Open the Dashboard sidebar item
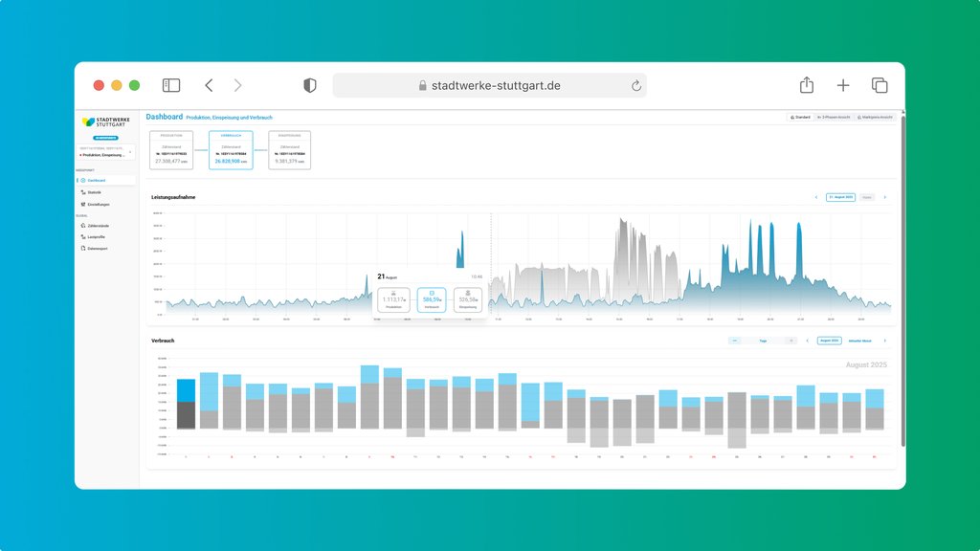 (106, 181)
